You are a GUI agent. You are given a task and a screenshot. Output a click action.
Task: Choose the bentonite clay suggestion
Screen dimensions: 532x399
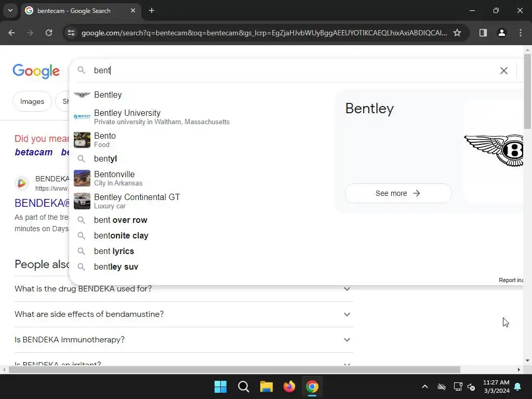pyautogui.click(x=202, y=235)
